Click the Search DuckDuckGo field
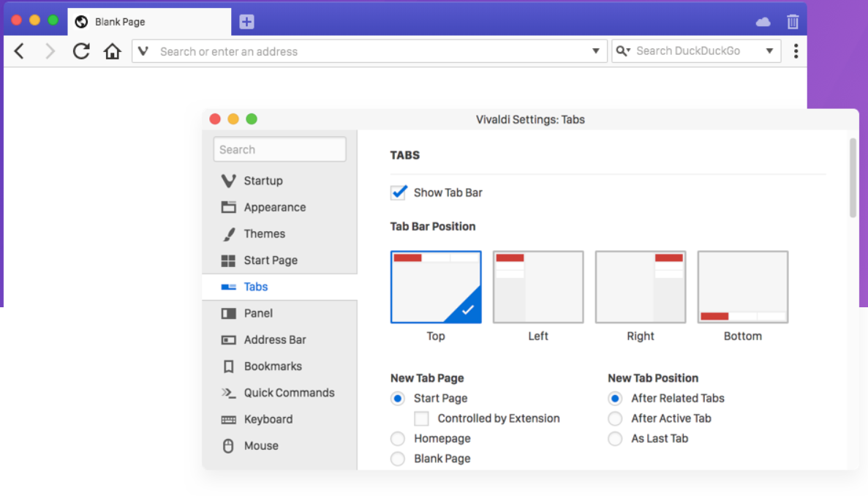Image resolution: width=868 pixels, height=496 pixels. pos(695,51)
